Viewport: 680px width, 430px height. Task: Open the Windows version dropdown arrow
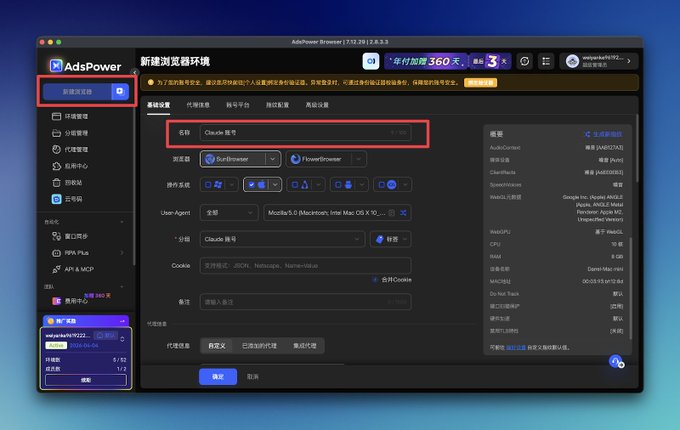232,185
